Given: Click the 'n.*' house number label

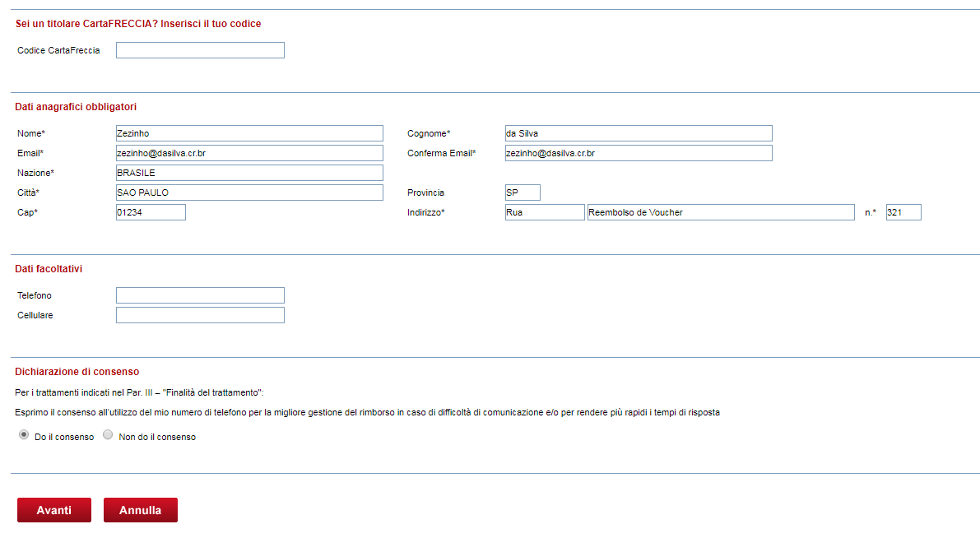Looking at the screenshot, I should 871,212.
